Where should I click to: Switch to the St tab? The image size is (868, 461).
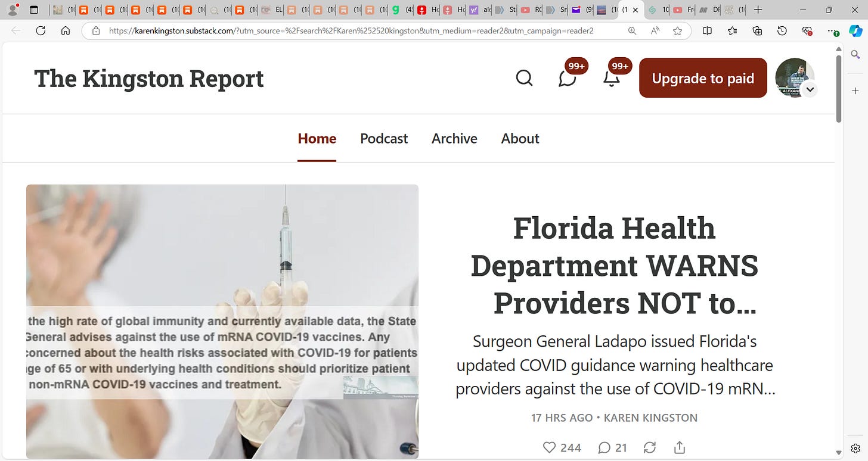coord(506,10)
